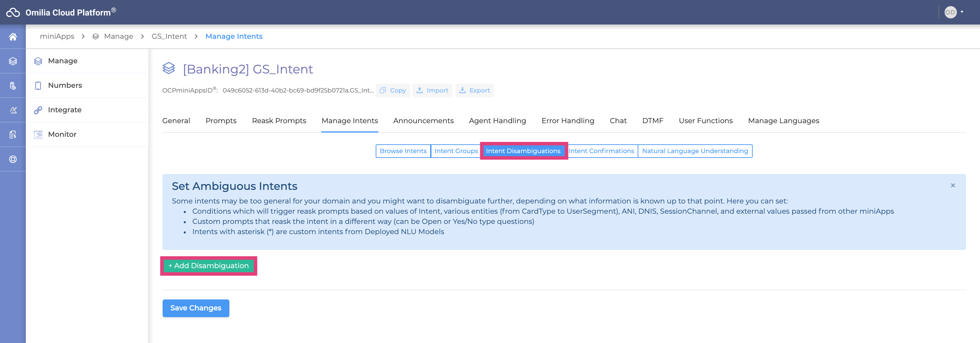Image resolution: width=980 pixels, height=343 pixels.
Task: Click the [Banking2] GS_Intent title
Action: pos(248,69)
